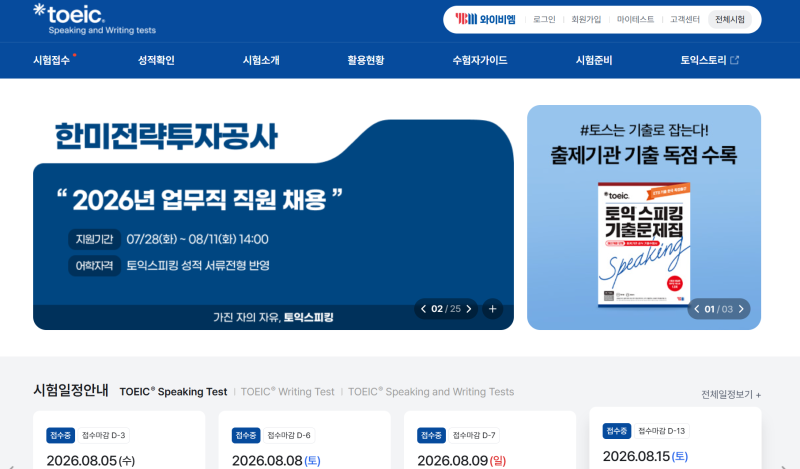The height and width of the screenshot is (469, 800).
Task: Open 고객센터 link
Action: click(685, 19)
